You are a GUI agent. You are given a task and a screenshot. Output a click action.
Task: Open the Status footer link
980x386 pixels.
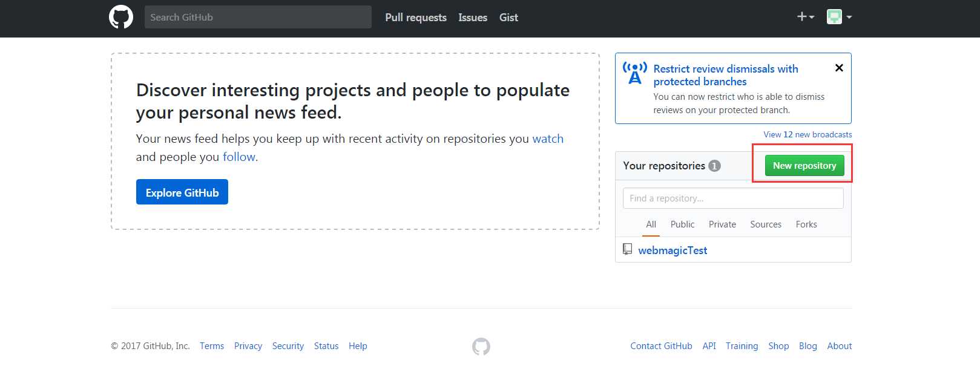tap(326, 346)
